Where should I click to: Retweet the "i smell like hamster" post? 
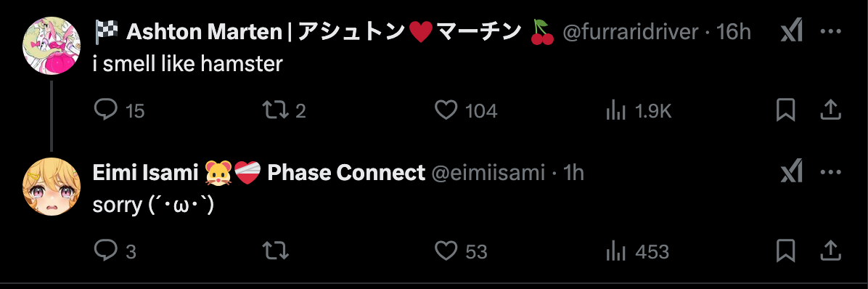[275, 110]
